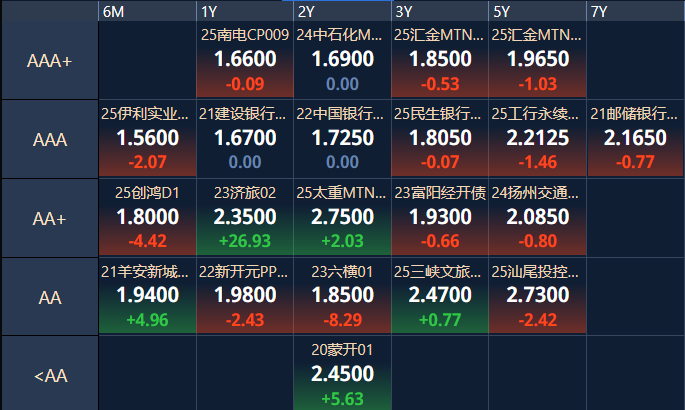The width and height of the screenshot is (685, 410).
Task: Click the AA+ rating row label
Action: point(49,218)
